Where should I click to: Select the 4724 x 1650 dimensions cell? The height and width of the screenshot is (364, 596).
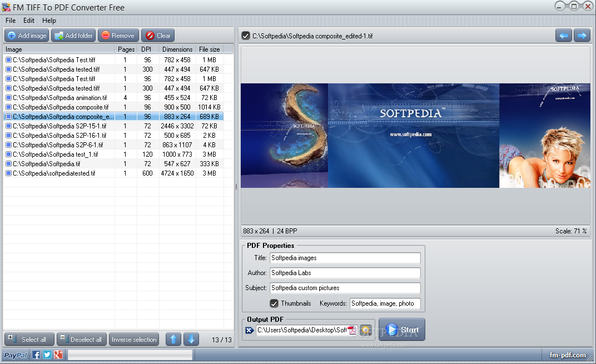(177, 173)
